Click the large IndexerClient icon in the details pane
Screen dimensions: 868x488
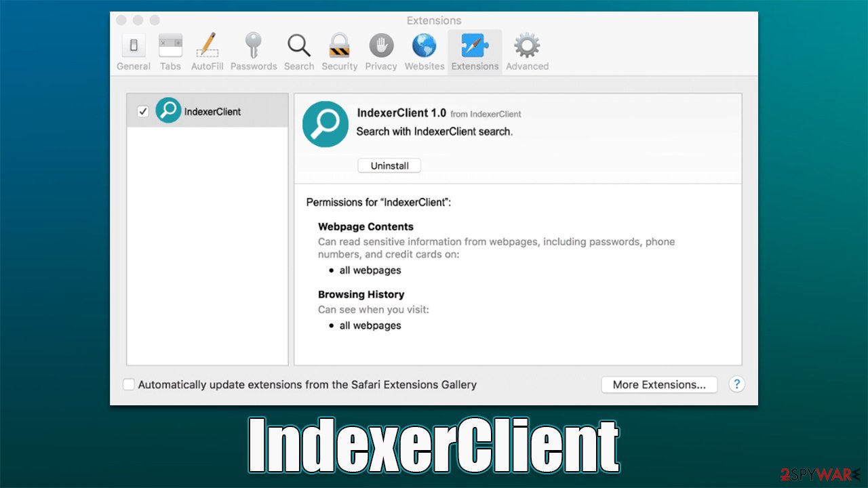pyautogui.click(x=325, y=124)
